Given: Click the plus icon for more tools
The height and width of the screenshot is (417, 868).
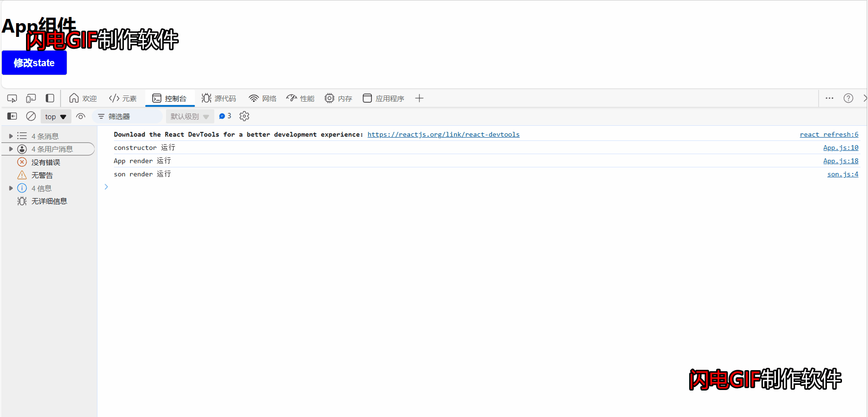Looking at the screenshot, I should coord(419,98).
